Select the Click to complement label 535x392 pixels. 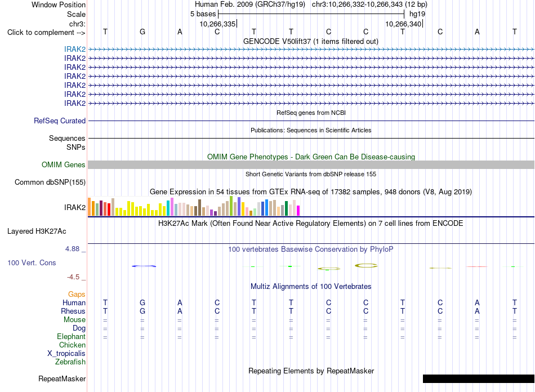click(46, 33)
